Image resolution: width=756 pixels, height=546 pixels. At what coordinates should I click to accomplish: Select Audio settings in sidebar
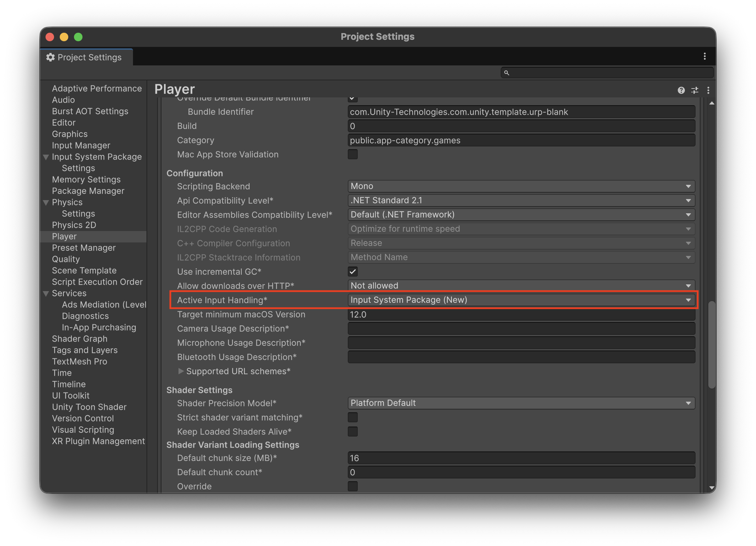pyautogui.click(x=63, y=100)
